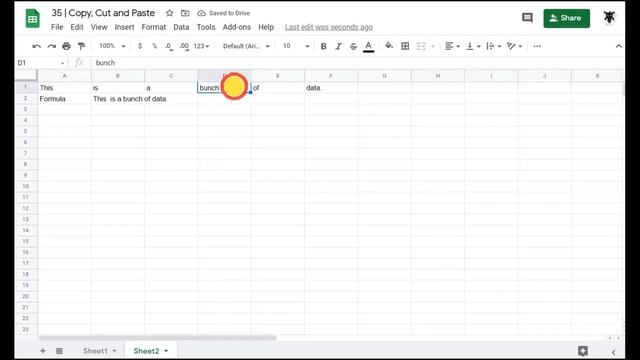This screenshot has height=360, width=640.
Task: Toggle italic formatting
Action: click(x=338, y=46)
